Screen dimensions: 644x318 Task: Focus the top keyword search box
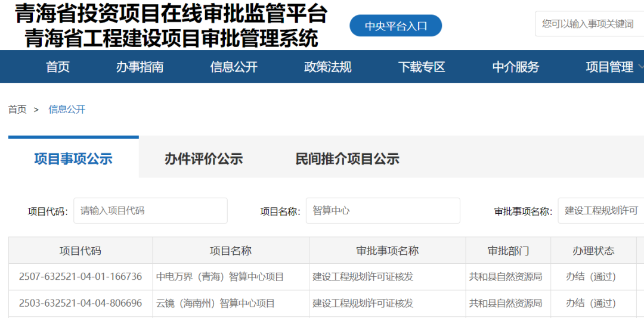click(590, 24)
